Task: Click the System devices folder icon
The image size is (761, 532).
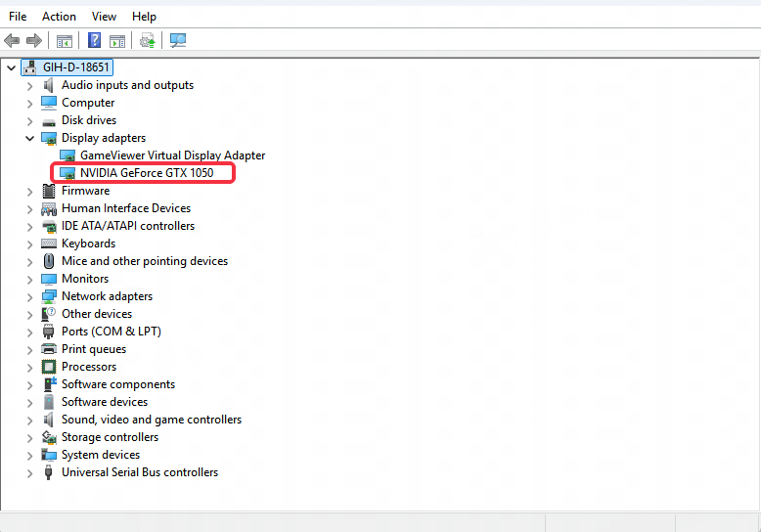Action: (x=49, y=455)
